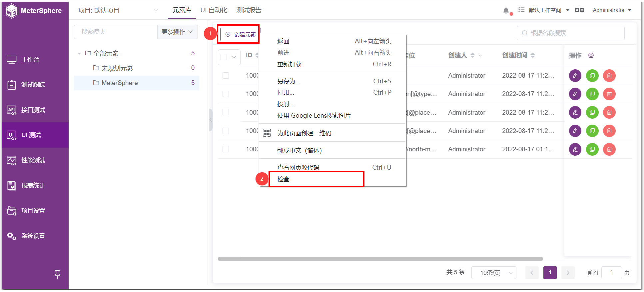Check the third table row checkbox
This screenshot has height=292, width=644.
click(226, 112)
